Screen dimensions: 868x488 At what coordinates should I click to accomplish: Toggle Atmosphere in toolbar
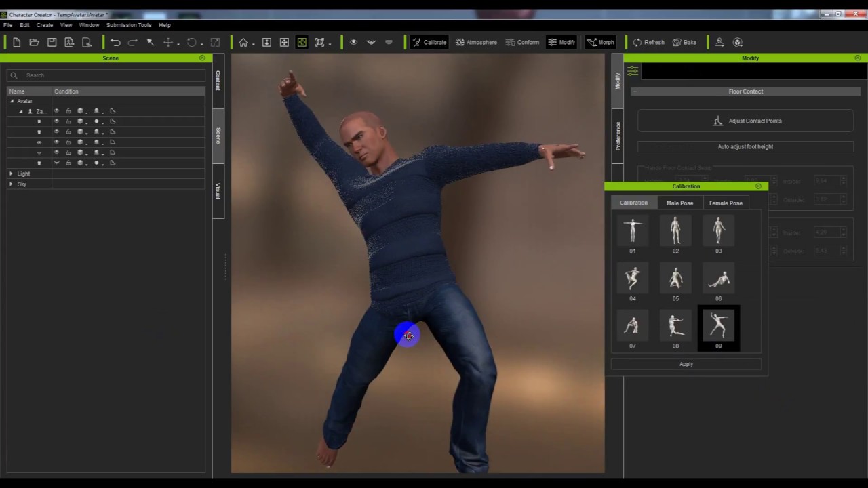pyautogui.click(x=476, y=42)
